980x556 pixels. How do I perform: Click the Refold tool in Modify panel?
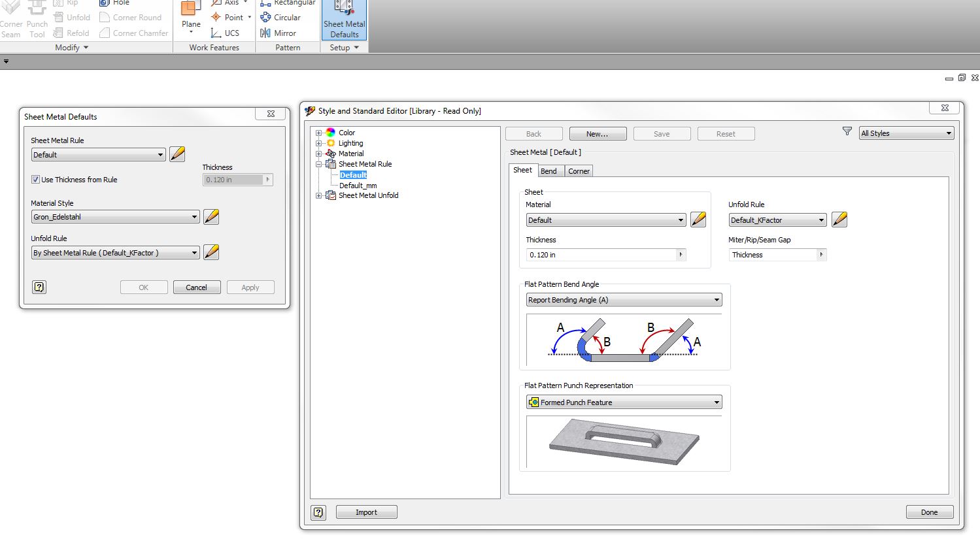tap(71, 33)
